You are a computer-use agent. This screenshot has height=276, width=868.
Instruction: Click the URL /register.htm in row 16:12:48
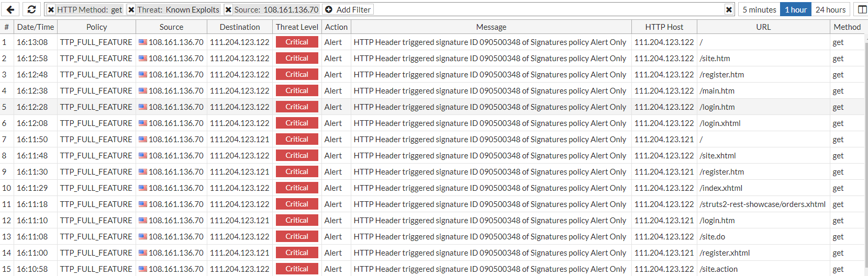click(721, 75)
